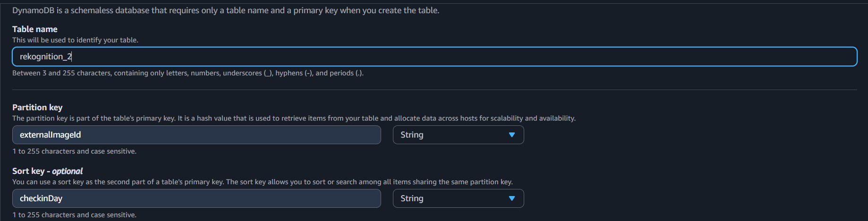Click the 'Between 3 and 255 characters' constraint text
Image resolution: width=868 pixels, height=221 pixels.
188,73
